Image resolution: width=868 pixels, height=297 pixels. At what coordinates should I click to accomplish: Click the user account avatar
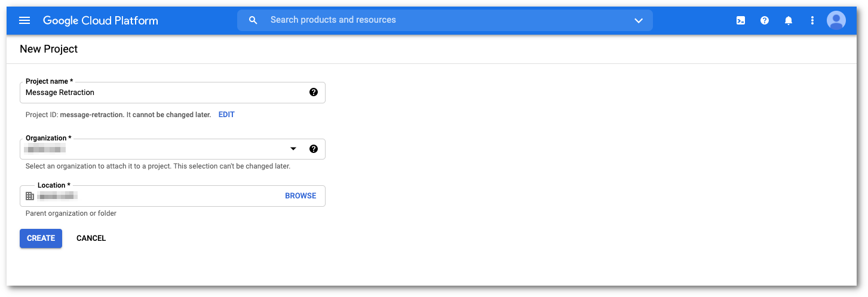pos(836,20)
